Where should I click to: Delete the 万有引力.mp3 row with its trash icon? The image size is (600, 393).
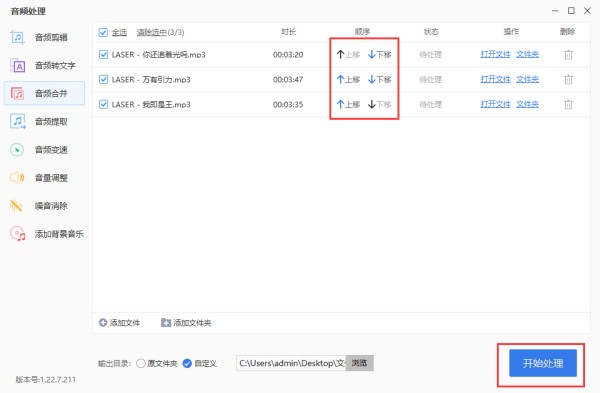(568, 80)
